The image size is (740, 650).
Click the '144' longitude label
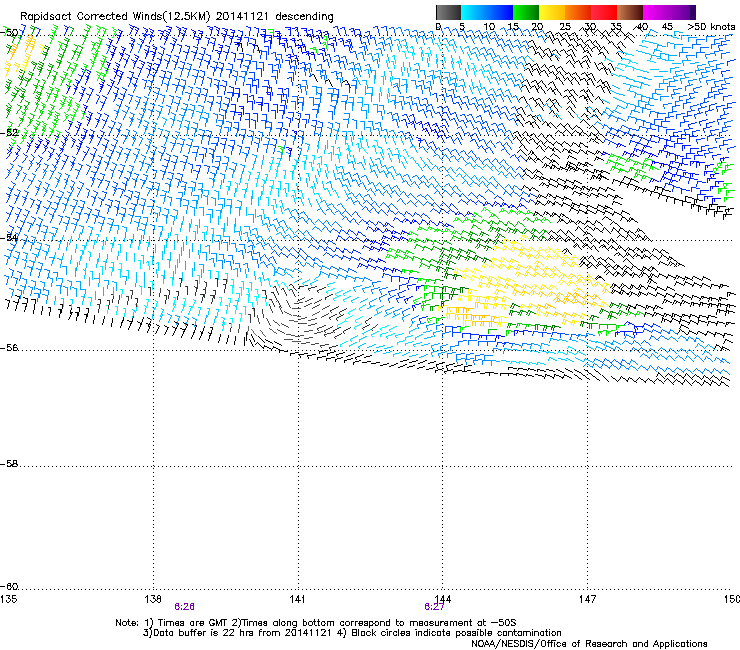point(442,599)
